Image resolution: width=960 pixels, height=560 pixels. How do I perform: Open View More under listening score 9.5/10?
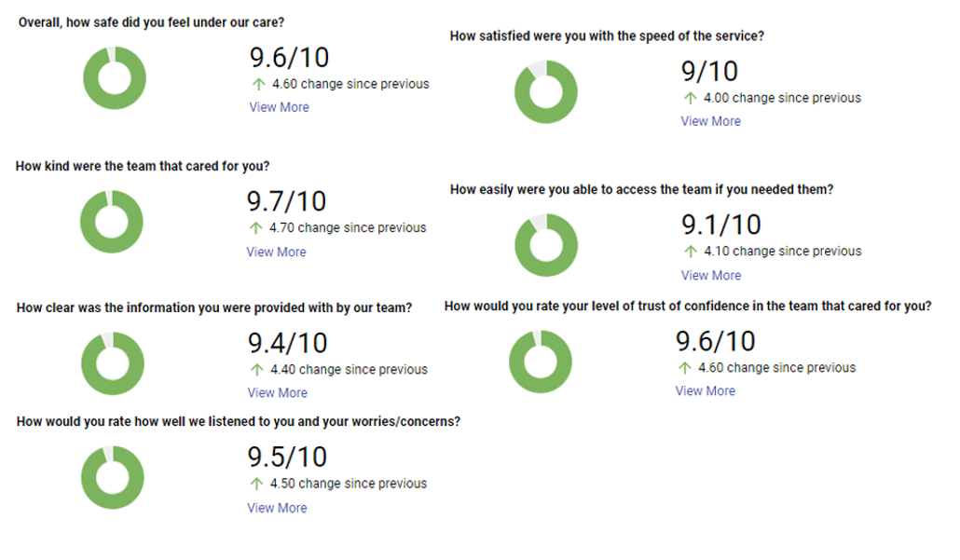[x=278, y=508]
